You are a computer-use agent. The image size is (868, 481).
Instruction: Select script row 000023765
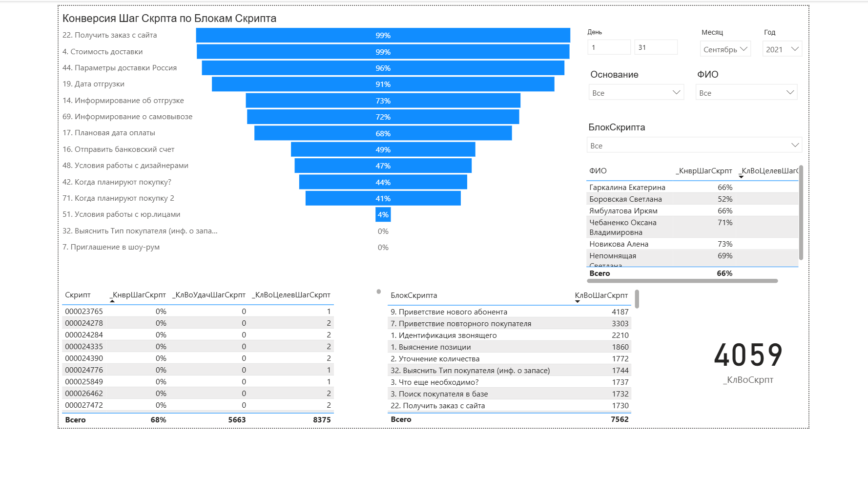198,311
